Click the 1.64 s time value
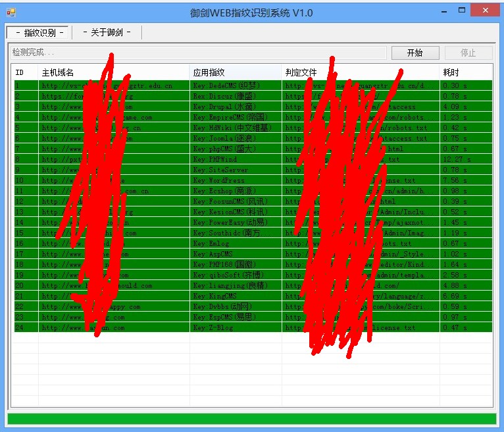The height and width of the screenshot is (432, 504). pyautogui.click(x=455, y=265)
